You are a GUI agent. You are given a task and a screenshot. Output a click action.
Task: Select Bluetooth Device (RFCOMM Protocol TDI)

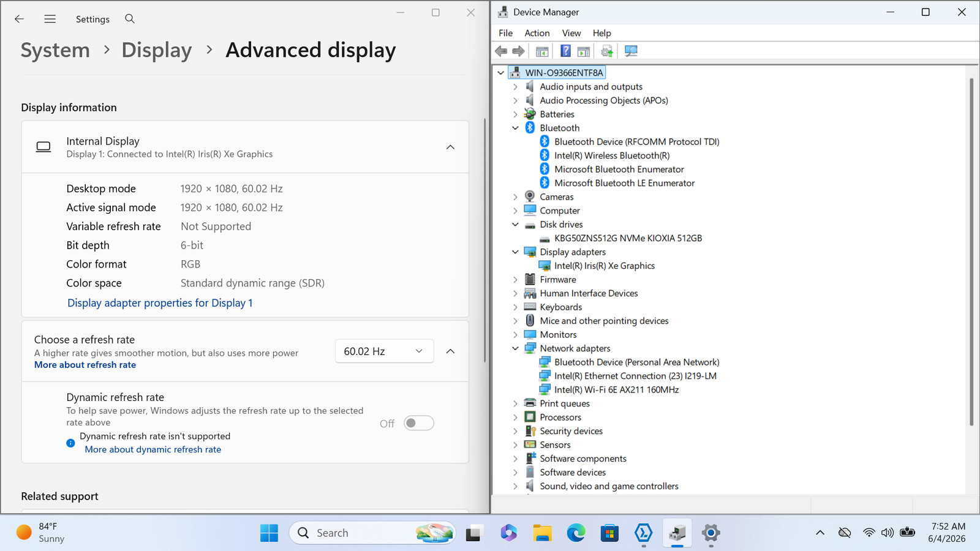pos(636,142)
